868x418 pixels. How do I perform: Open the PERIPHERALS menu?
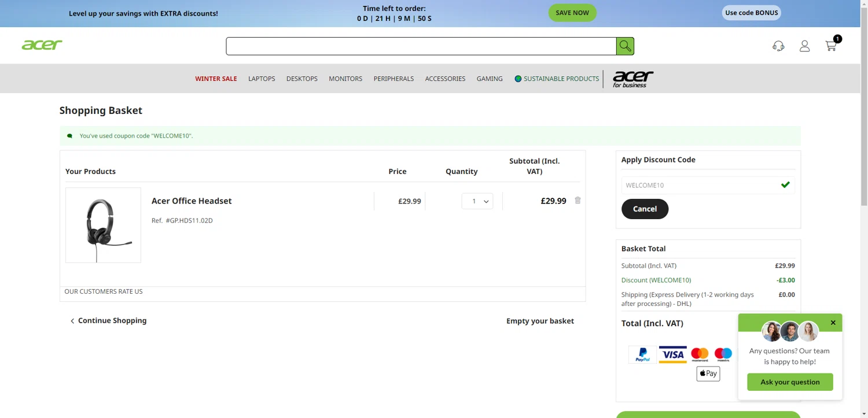[x=393, y=79]
